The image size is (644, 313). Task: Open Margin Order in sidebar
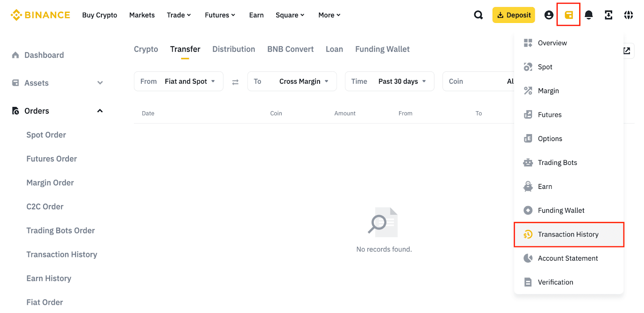pyautogui.click(x=50, y=183)
